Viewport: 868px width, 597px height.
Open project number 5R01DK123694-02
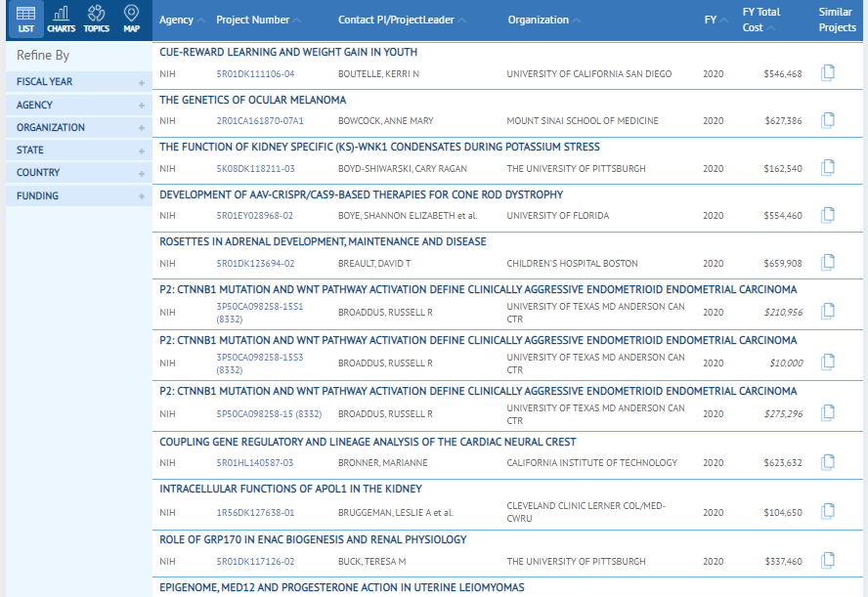click(255, 264)
